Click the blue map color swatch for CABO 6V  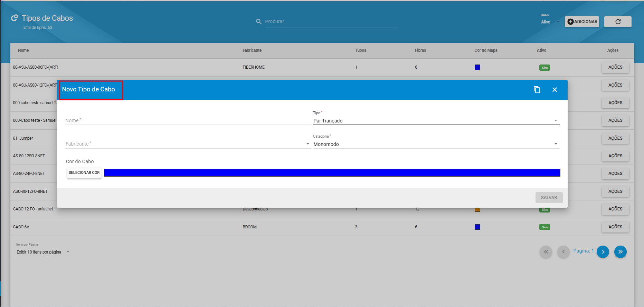tap(477, 227)
